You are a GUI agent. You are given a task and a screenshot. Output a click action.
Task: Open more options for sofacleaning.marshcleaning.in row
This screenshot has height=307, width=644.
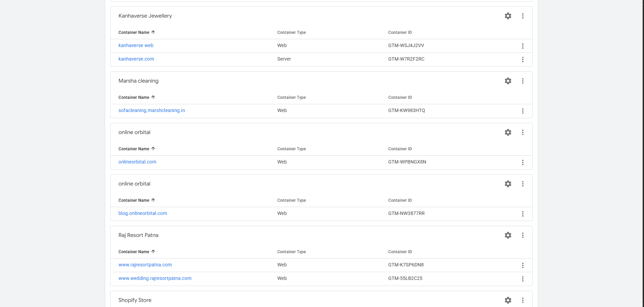[x=523, y=111]
